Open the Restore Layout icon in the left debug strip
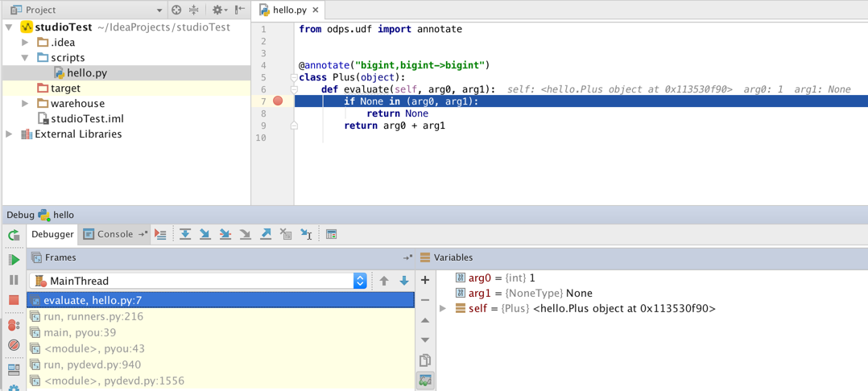The width and height of the screenshot is (868, 391). coord(14,369)
